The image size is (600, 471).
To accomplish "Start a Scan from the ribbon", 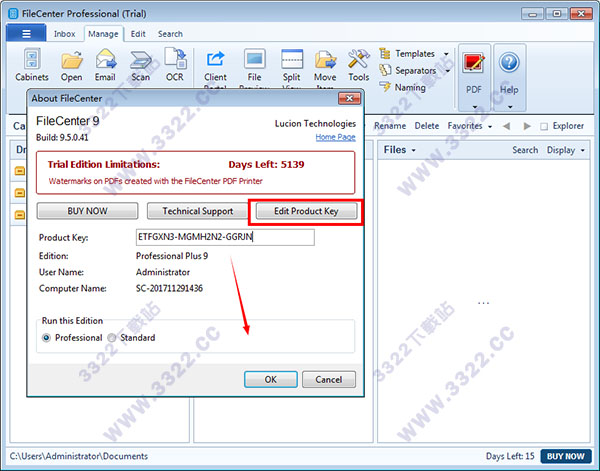I will point(140,65).
